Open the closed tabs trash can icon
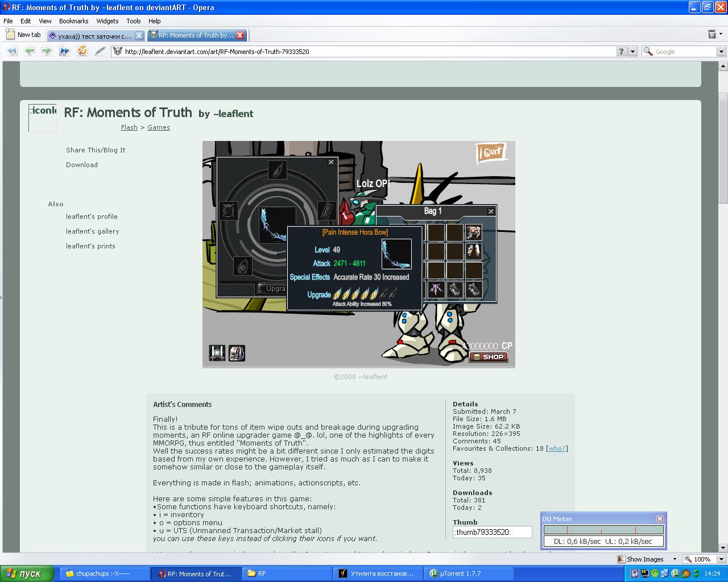 tap(712, 35)
